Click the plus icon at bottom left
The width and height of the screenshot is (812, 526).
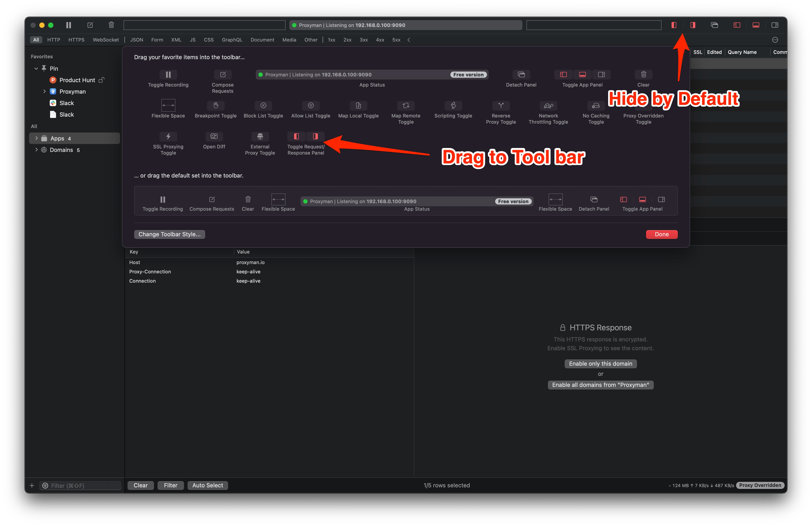(32, 485)
